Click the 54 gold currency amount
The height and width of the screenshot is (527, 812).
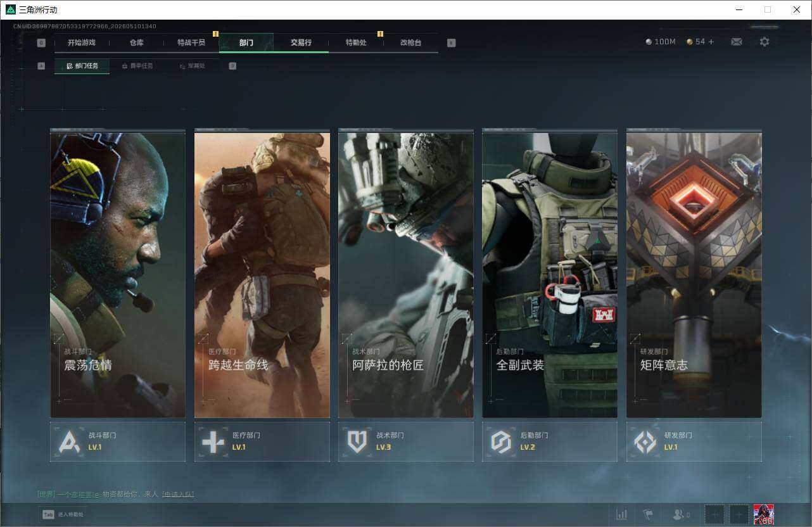[x=700, y=42]
